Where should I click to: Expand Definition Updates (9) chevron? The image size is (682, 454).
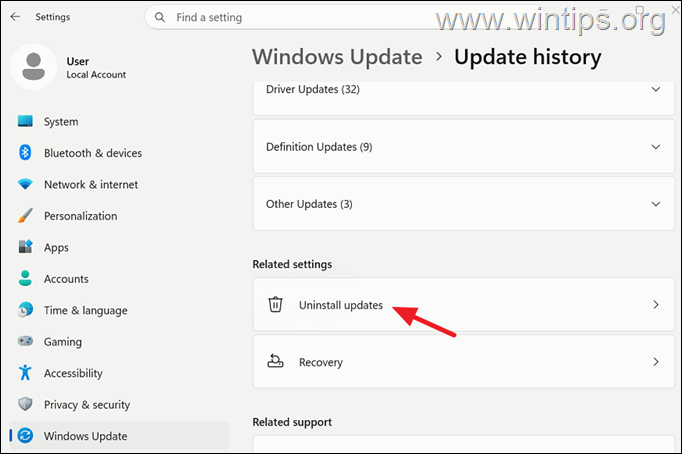(656, 147)
